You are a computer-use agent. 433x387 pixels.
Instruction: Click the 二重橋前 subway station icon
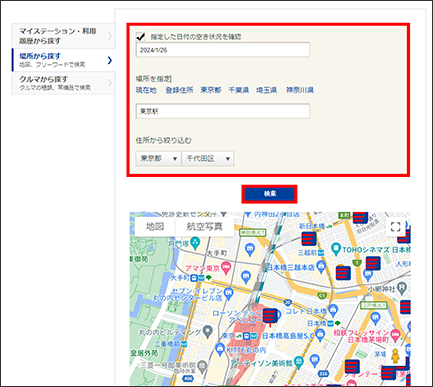pos(183,344)
